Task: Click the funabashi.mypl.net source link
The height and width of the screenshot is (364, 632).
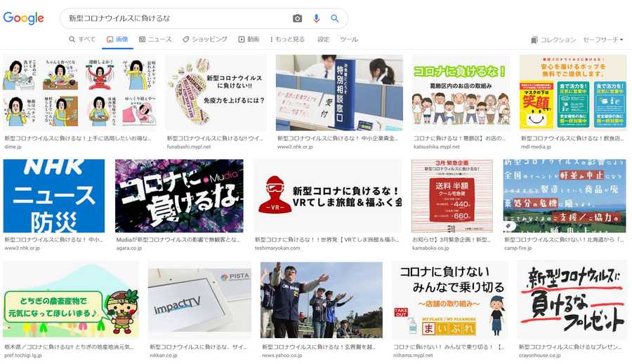Action: (189, 147)
